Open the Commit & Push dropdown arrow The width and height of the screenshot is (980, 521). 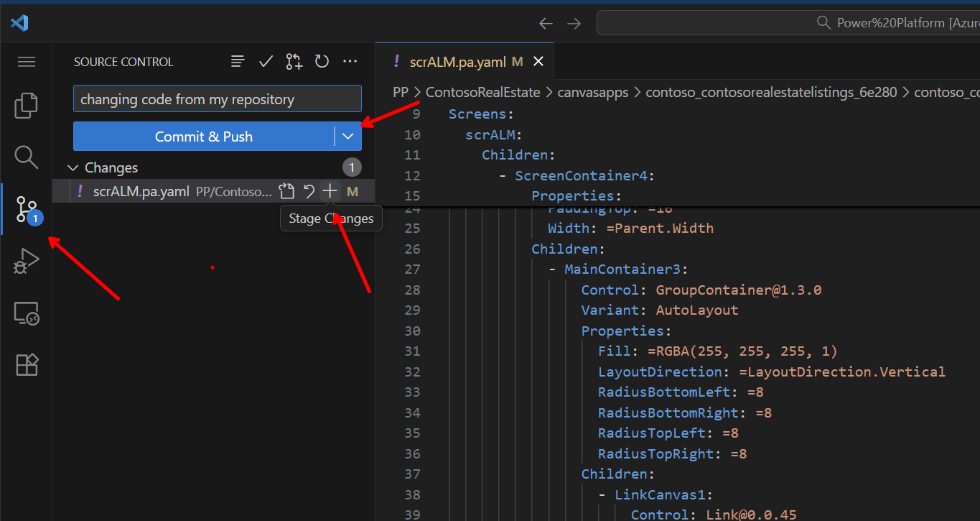coord(348,136)
